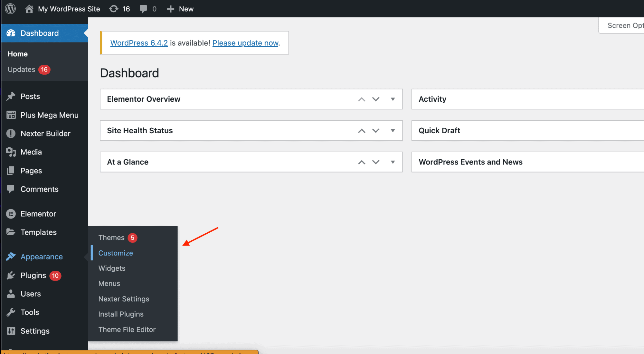The width and height of the screenshot is (644, 354).
Task: Click the Elementor icon in sidebar
Action: [11, 214]
